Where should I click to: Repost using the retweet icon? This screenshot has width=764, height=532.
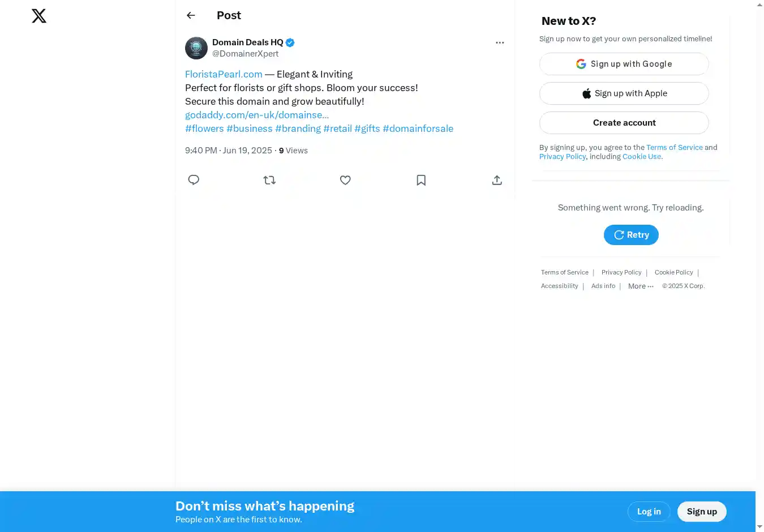pos(269,180)
